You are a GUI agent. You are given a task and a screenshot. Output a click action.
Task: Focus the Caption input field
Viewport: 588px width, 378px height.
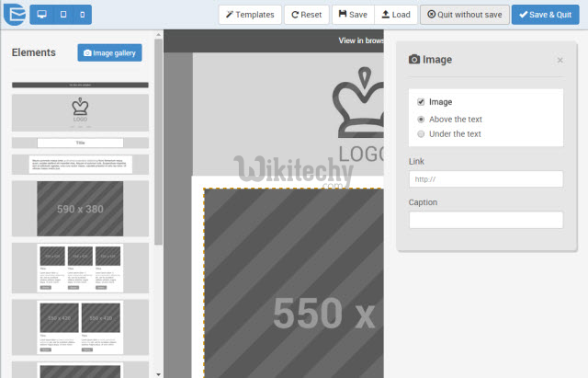click(x=485, y=220)
